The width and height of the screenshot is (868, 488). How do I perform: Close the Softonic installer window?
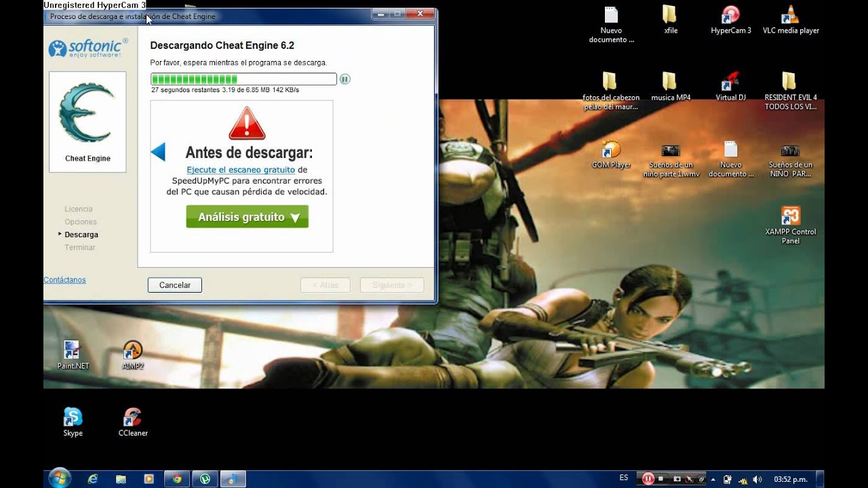421,14
